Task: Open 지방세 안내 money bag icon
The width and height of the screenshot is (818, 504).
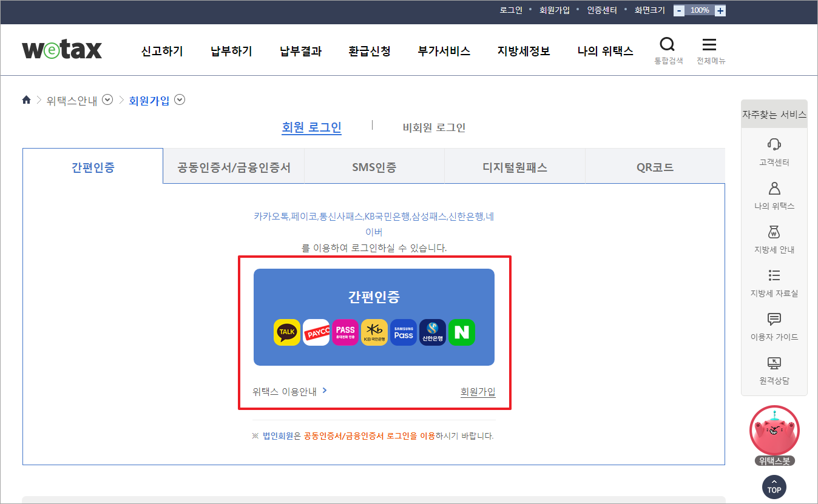Action: 774,232
